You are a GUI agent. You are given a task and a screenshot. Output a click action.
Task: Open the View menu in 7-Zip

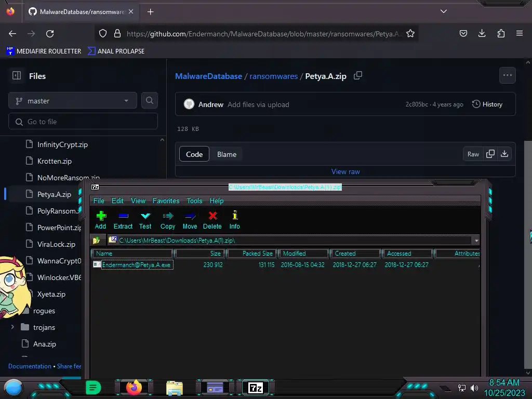tap(138, 201)
